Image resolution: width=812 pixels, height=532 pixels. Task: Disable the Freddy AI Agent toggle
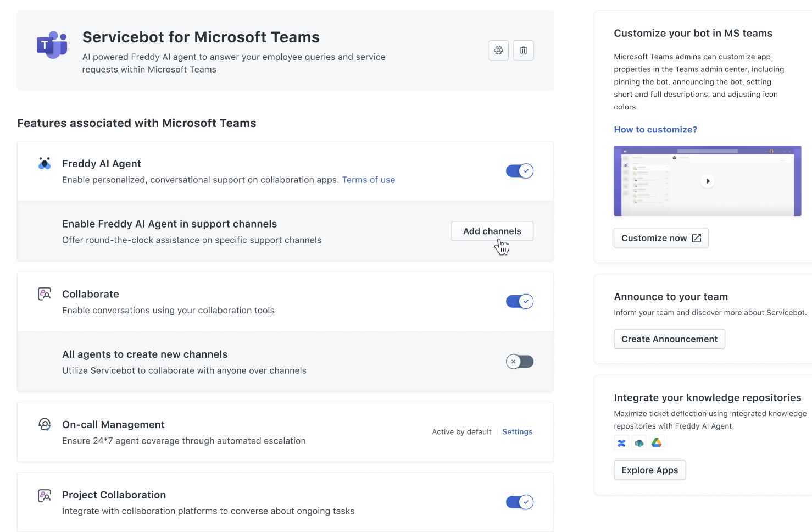point(520,171)
